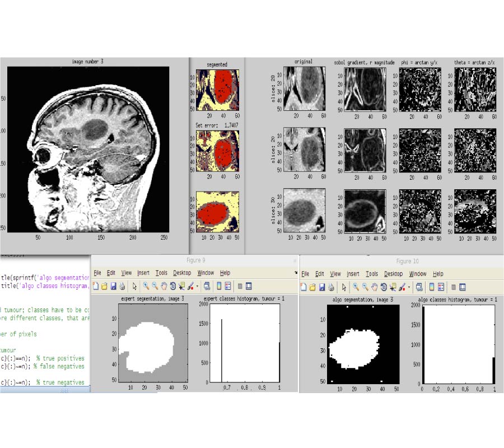Click New Figure icon in Figure 9 toolbar
This screenshot has width=504, height=448.
[95, 286]
